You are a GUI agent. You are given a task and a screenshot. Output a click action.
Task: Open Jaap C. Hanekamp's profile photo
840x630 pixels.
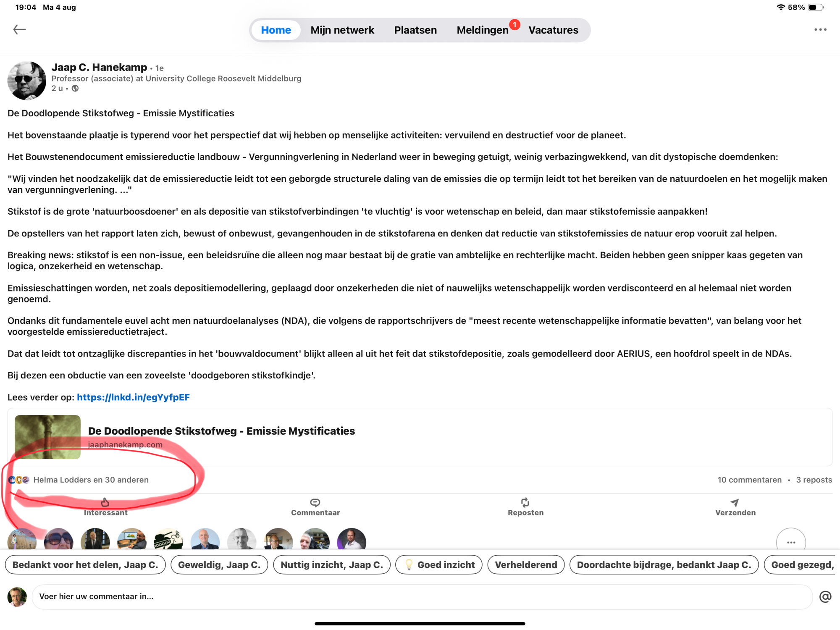click(x=26, y=80)
